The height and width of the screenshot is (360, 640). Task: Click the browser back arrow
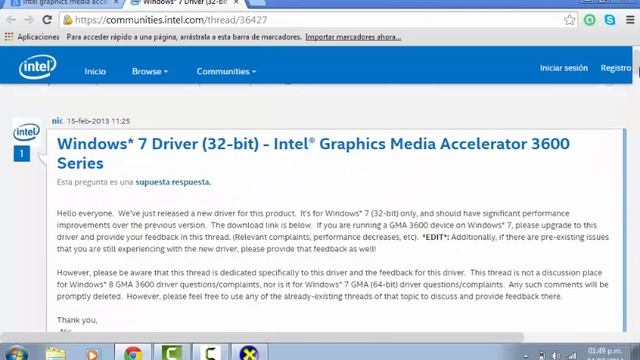11,20
